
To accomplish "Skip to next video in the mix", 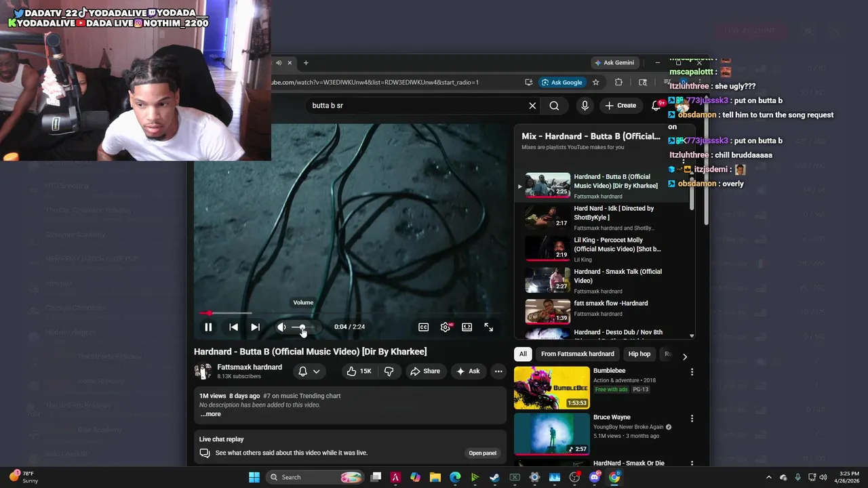I will point(255,327).
